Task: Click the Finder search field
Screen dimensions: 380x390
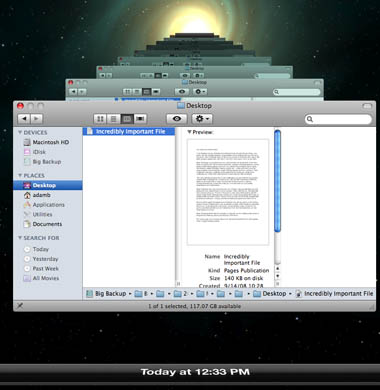Action: point(338,119)
